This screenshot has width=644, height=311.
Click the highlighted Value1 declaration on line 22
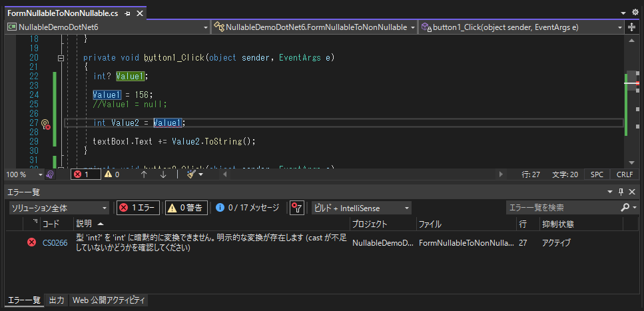tap(130, 76)
